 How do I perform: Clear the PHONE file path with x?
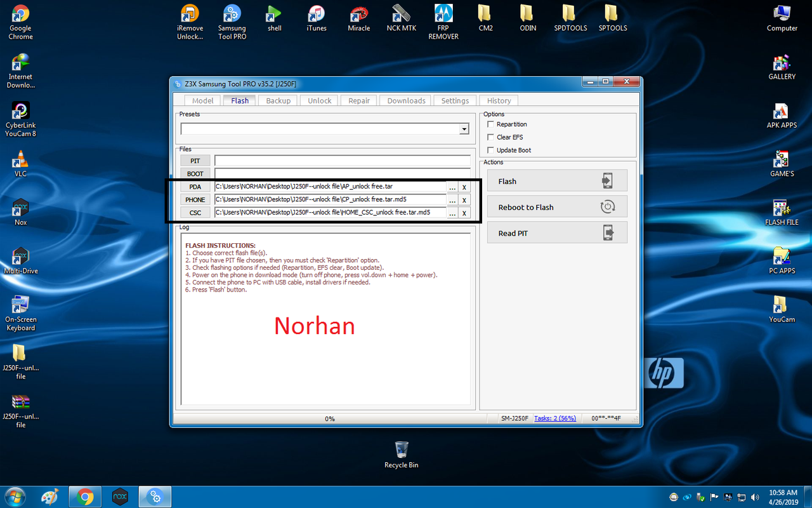[464, 200]
